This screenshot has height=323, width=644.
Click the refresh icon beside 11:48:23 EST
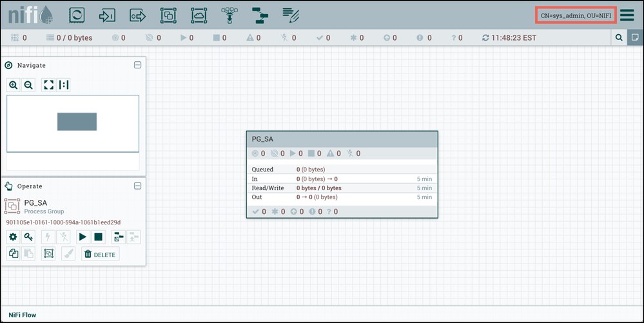485,38
